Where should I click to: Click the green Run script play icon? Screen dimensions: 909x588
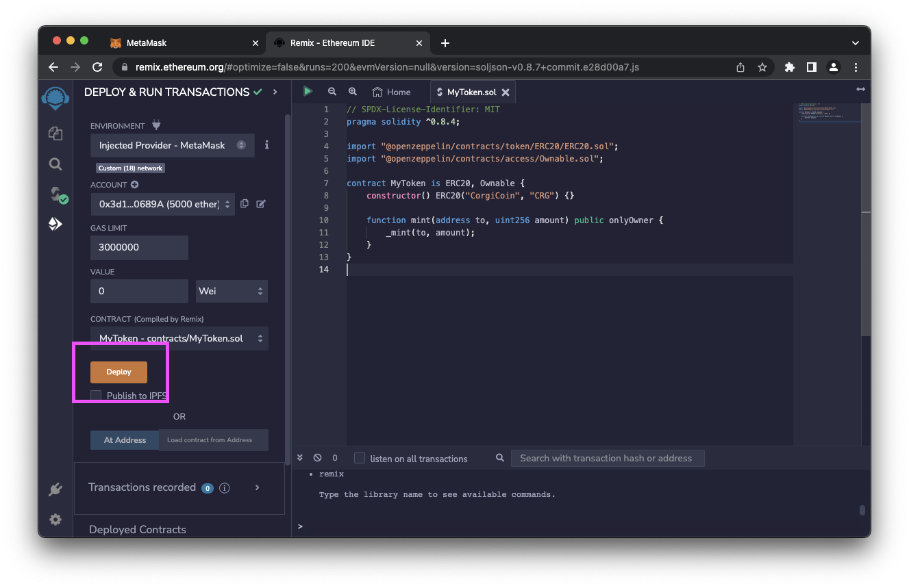308,91
